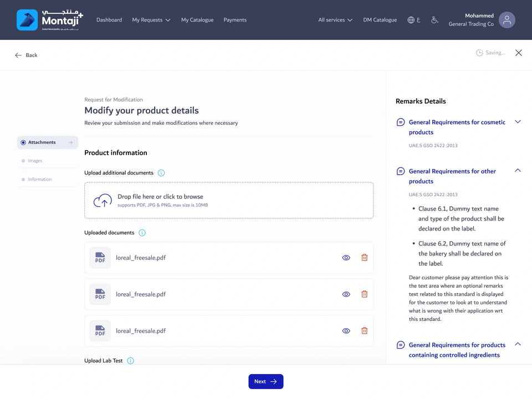Show info for Upload additional documents
The image size is (532, 399).
tap(161, 173)
